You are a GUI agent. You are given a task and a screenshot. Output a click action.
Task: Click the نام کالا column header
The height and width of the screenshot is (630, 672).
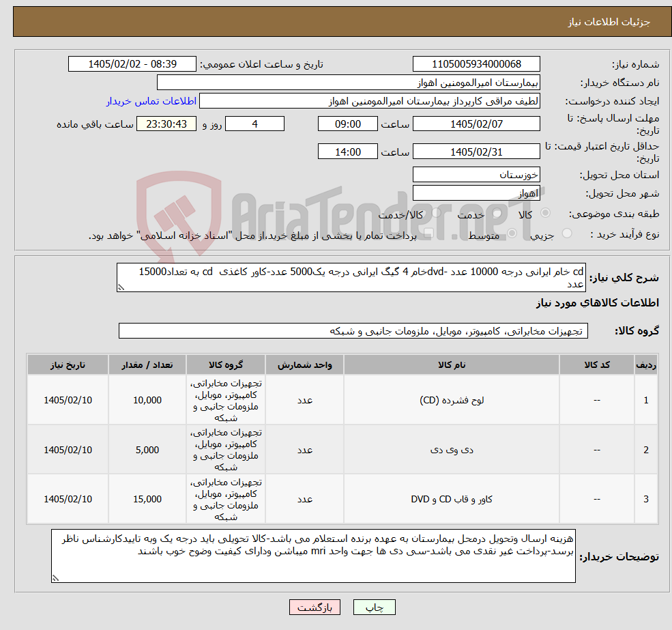point(451,364)
